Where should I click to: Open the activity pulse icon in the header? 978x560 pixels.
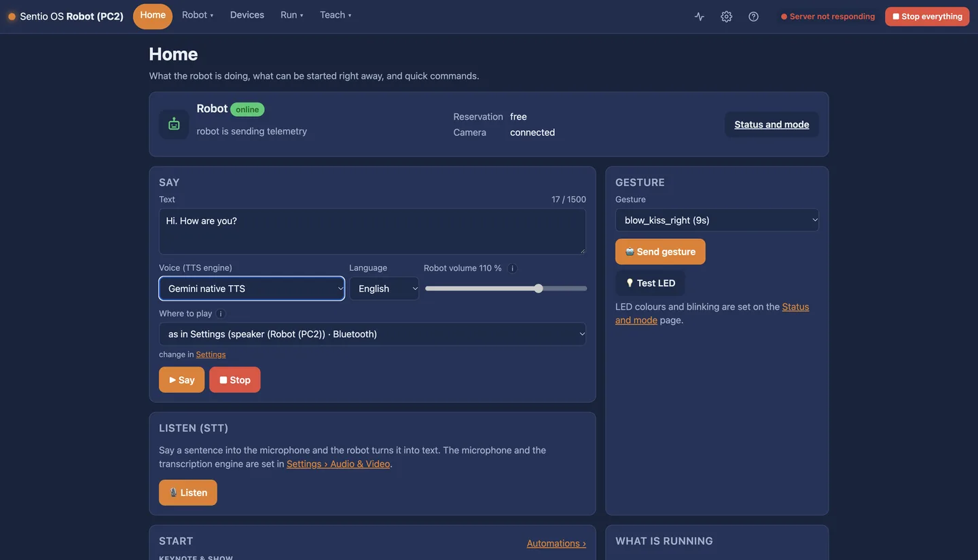(x=700, y=16)
